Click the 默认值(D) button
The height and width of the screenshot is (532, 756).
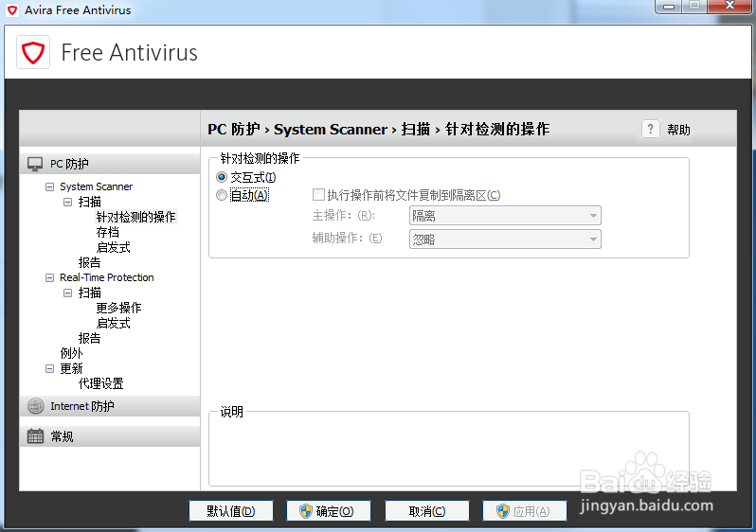(231, 511)
